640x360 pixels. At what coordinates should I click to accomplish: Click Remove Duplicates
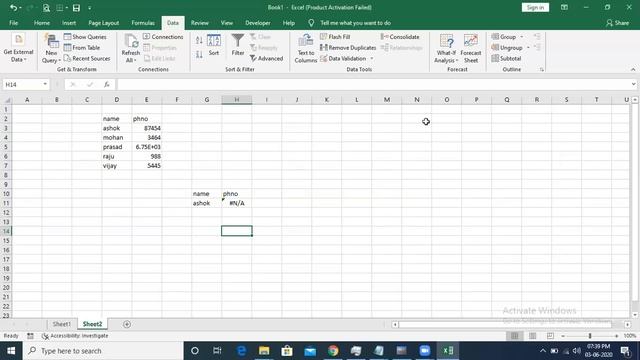click(348, 48)
